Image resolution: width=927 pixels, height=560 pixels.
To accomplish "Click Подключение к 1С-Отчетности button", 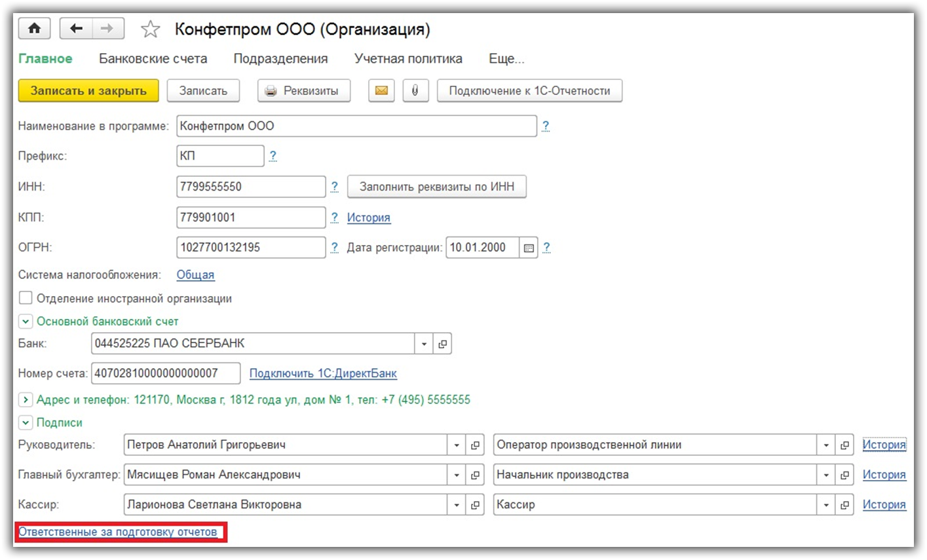I will click(x=529, y=91).
